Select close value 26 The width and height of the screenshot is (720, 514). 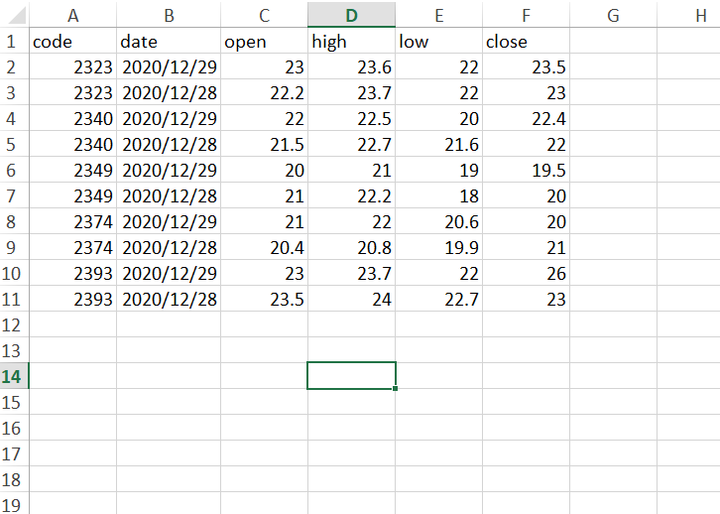[526, 273]
